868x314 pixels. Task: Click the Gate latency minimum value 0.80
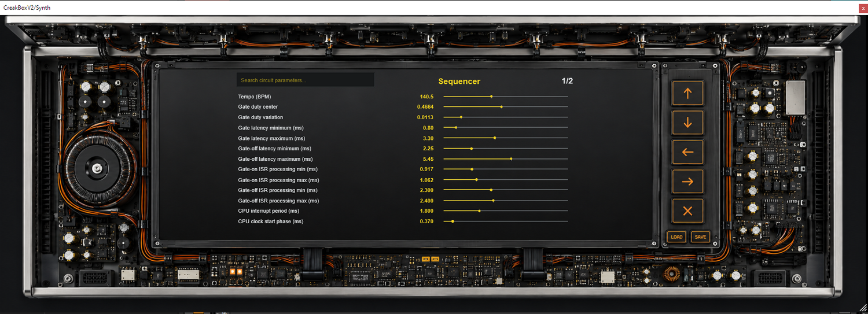428,128
